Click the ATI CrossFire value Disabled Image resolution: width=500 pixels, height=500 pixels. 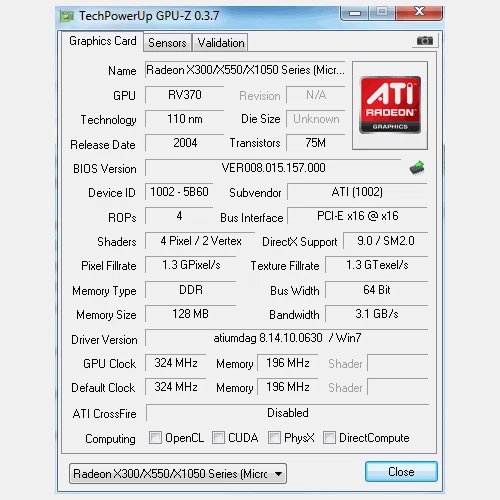(x=288, y=413)
